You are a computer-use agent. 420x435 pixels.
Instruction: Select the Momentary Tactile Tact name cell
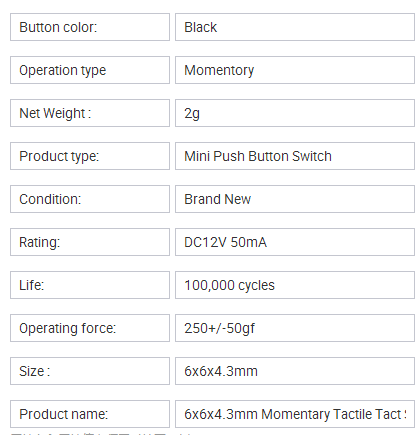295,414
